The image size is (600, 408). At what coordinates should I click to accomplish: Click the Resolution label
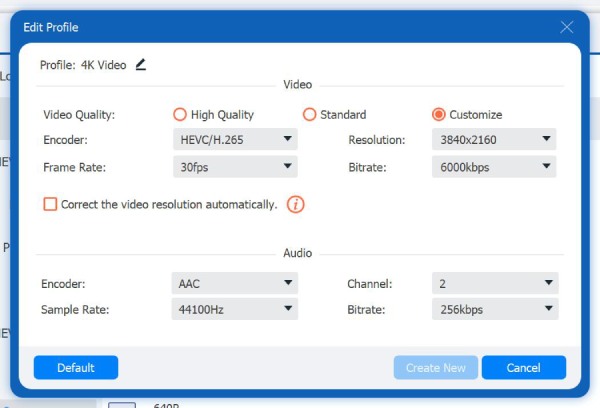[x=377, y=140]
